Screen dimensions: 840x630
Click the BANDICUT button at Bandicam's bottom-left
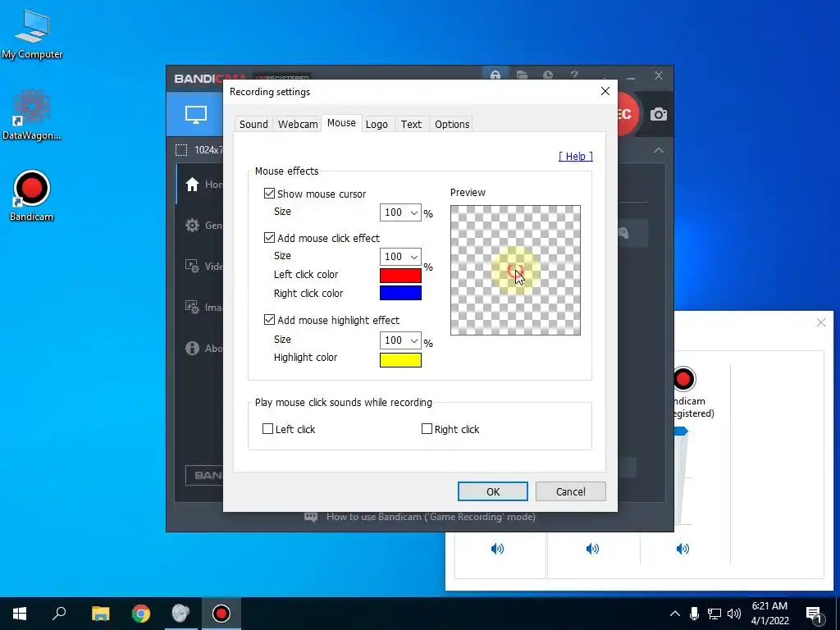click(204, 475)
